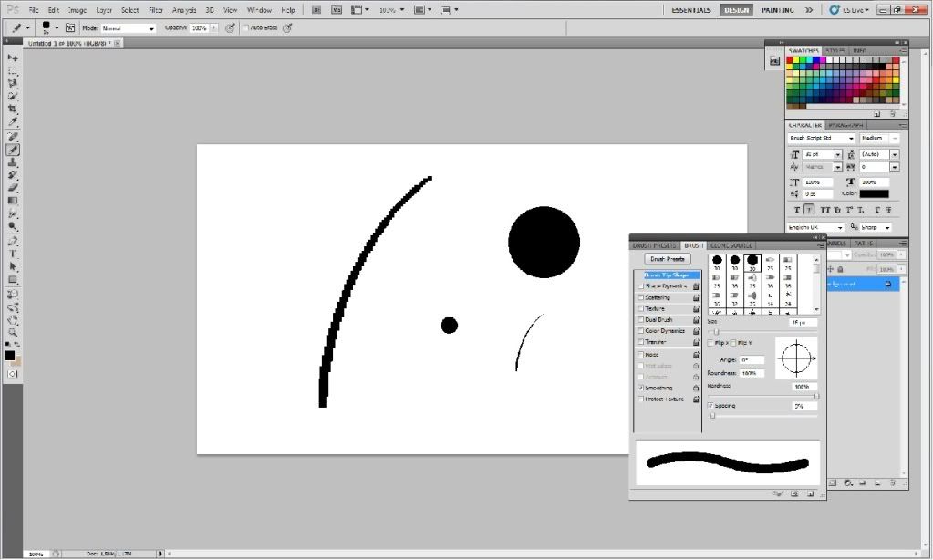Toggle Quick Mask mode icon
The image size is (933, 560).
coord(13,374)
